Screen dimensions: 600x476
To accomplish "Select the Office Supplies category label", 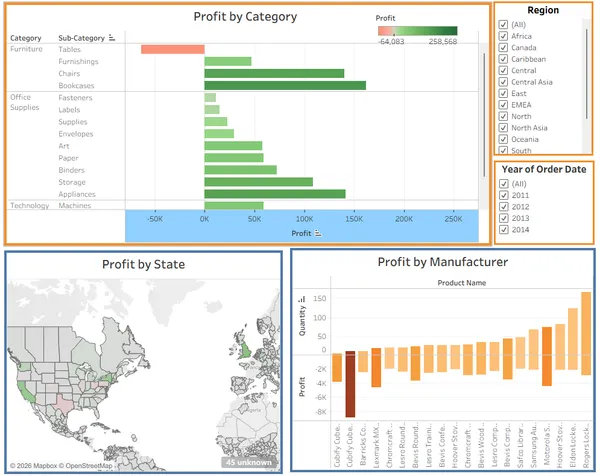I will [24, 102].
